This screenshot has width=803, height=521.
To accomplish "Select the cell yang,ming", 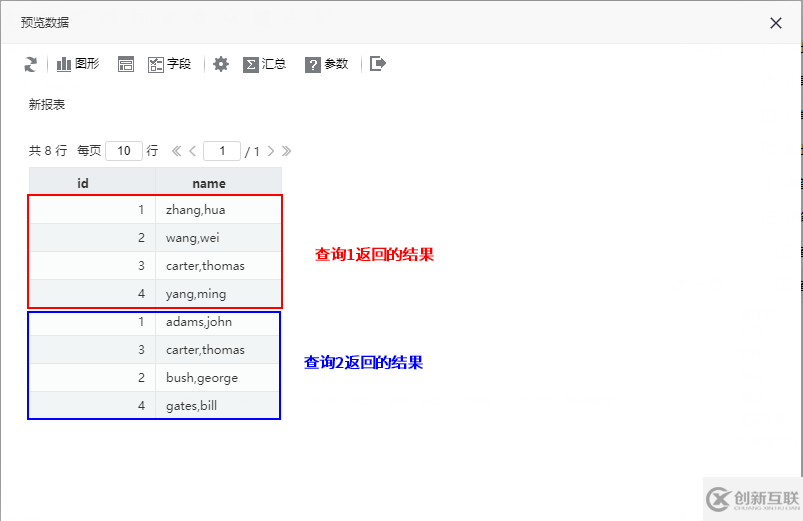I will point(219,294).
